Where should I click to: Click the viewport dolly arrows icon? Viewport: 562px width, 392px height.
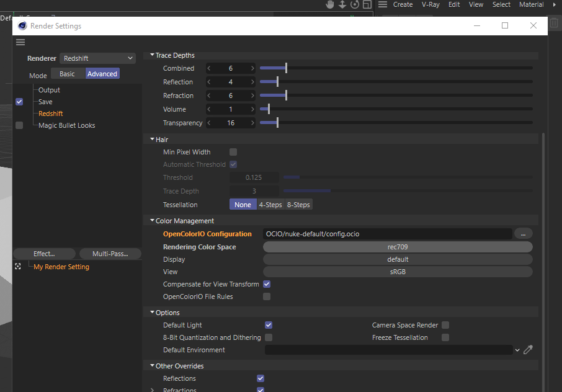[342, 4]
